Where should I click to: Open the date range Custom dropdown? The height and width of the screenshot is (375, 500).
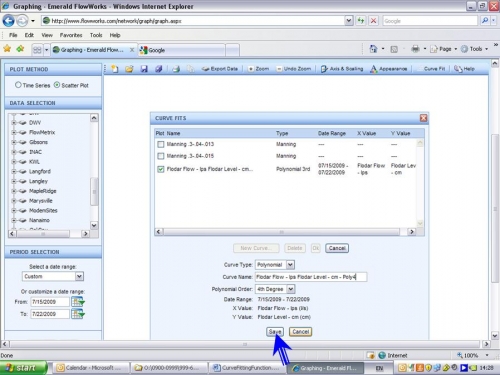(x=79, y=276)
